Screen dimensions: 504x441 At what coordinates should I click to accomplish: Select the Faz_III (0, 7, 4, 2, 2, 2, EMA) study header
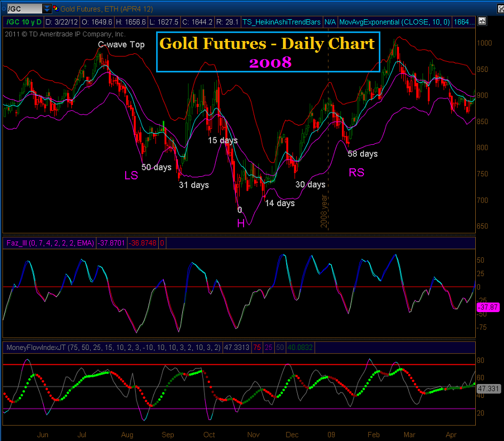pos(50,243)
